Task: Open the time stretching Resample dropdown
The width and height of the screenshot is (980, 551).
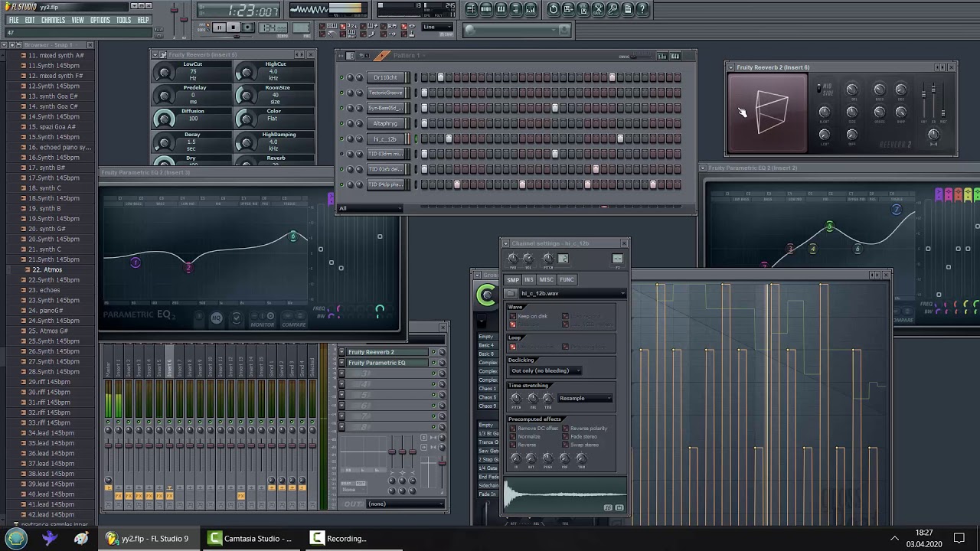Action: coord(585,398)
